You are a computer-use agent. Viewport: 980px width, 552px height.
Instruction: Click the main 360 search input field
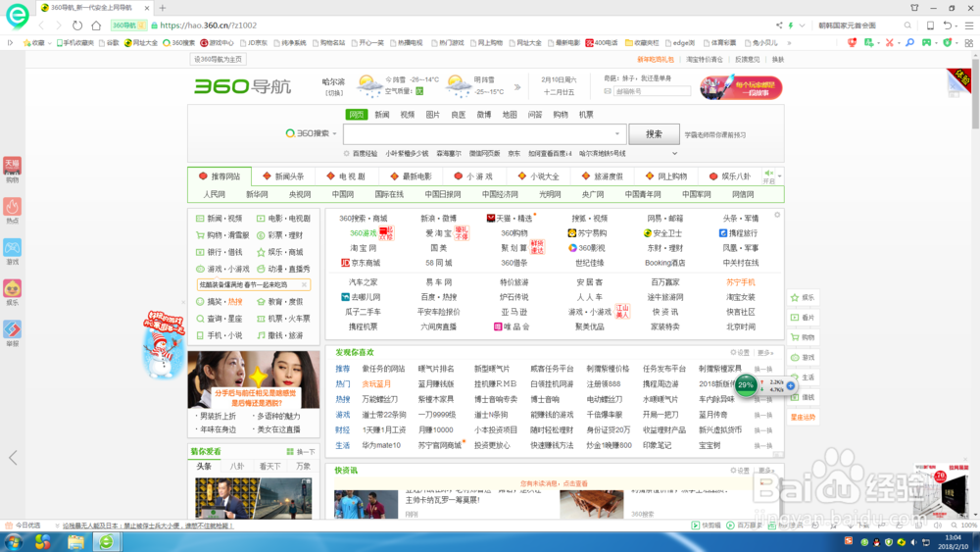pos(485,133)
